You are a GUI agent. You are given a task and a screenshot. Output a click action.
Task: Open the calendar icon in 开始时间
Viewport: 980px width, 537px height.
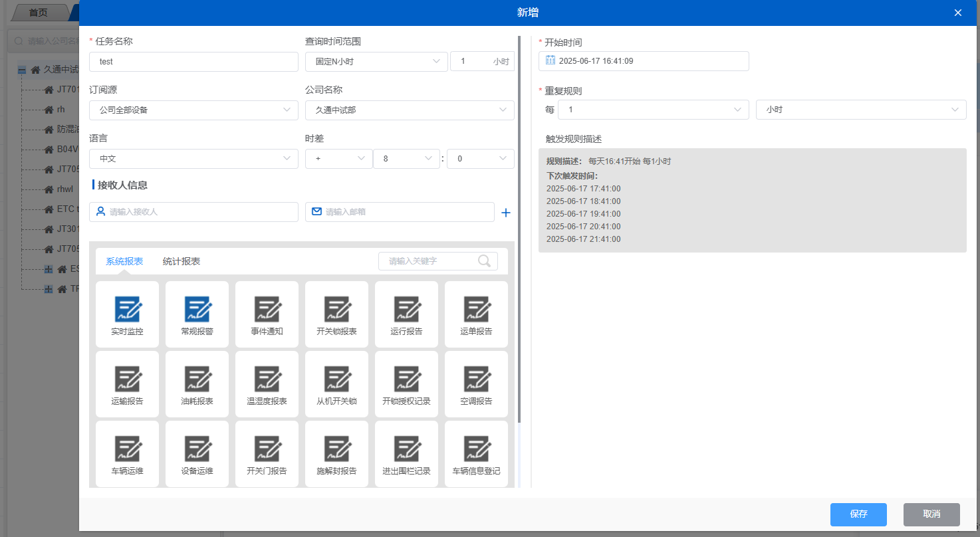551,60
